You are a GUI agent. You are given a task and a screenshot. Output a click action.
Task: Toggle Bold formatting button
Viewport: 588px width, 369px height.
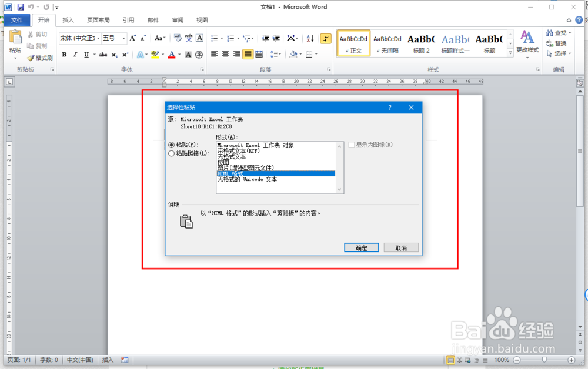(64, 55)
